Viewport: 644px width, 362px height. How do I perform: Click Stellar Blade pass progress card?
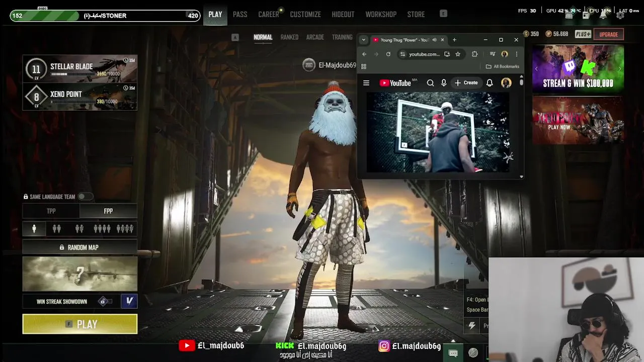pos(79,68)
